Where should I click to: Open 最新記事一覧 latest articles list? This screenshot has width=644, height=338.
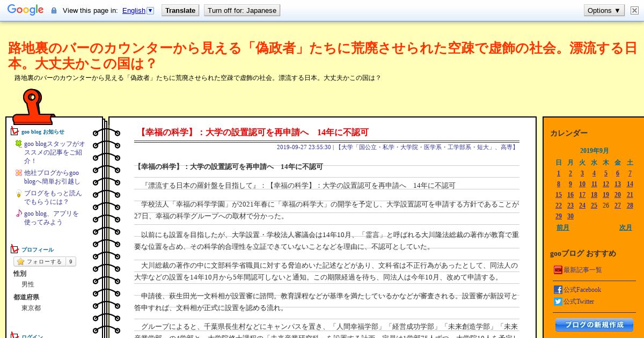point(583,270)
